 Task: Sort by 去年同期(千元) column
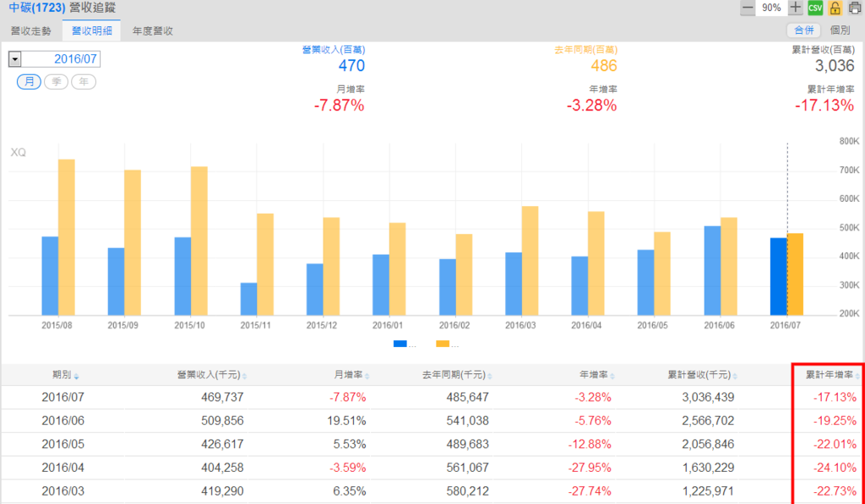pos(457,375)
